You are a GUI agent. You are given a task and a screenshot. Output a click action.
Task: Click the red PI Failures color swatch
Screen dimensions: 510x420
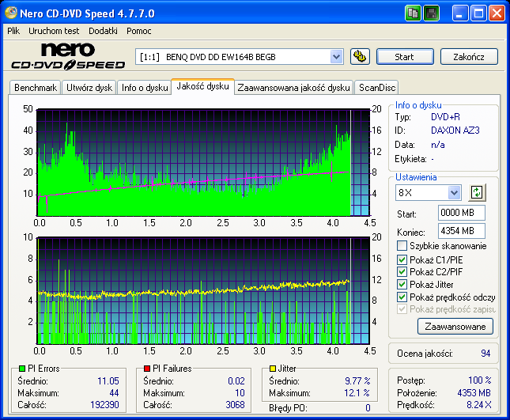[x=147, y=369]
